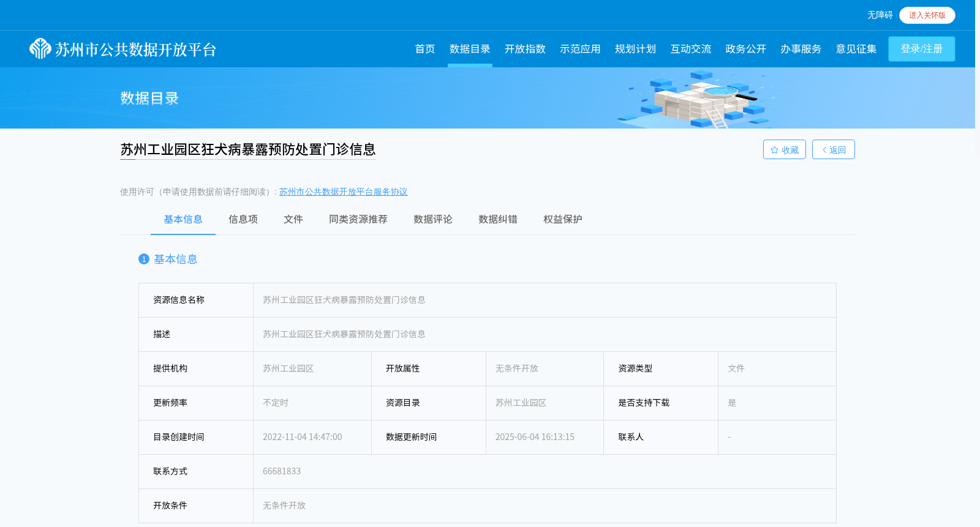Go back with the 返回 button
This screenshot has height=527, width=980.
coord(834,149)
